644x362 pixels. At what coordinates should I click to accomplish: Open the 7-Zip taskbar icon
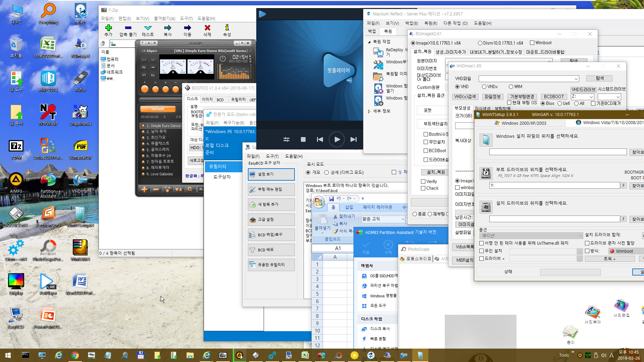pos(223,355)
